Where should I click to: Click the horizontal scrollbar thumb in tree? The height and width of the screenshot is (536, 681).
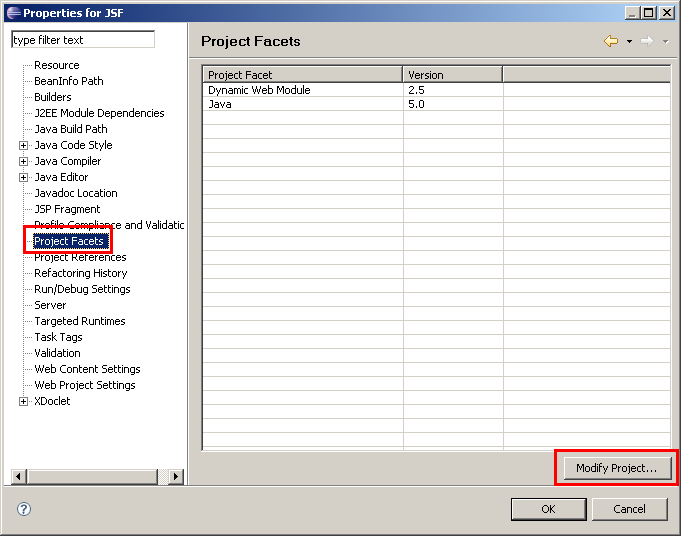click(x=93, y=476)
